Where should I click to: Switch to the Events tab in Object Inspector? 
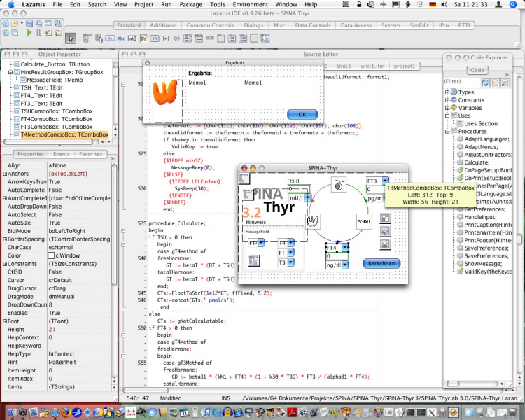coord(62,153)
